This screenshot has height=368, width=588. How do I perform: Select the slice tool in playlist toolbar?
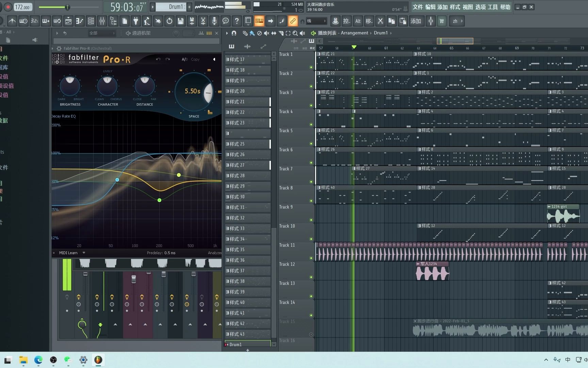(281, 33)
